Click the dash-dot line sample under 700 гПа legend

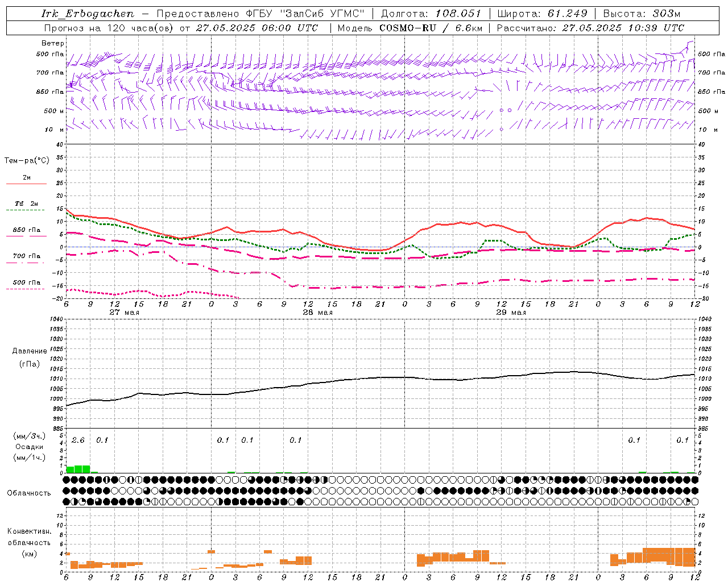26,263
